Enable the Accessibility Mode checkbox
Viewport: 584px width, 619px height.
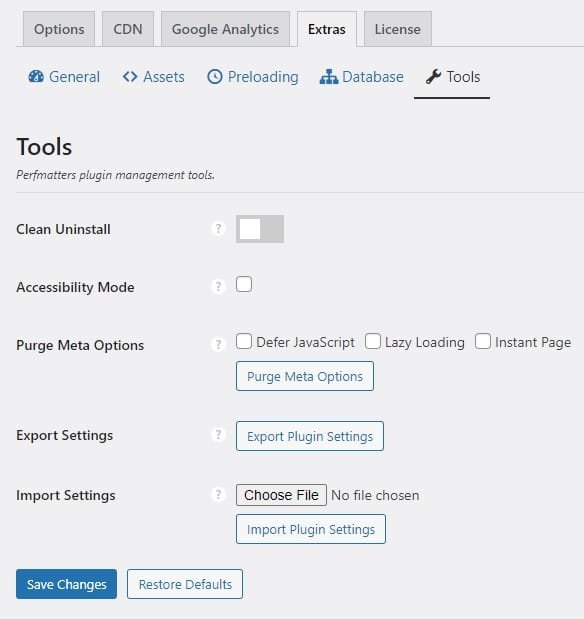pos(244,284)
